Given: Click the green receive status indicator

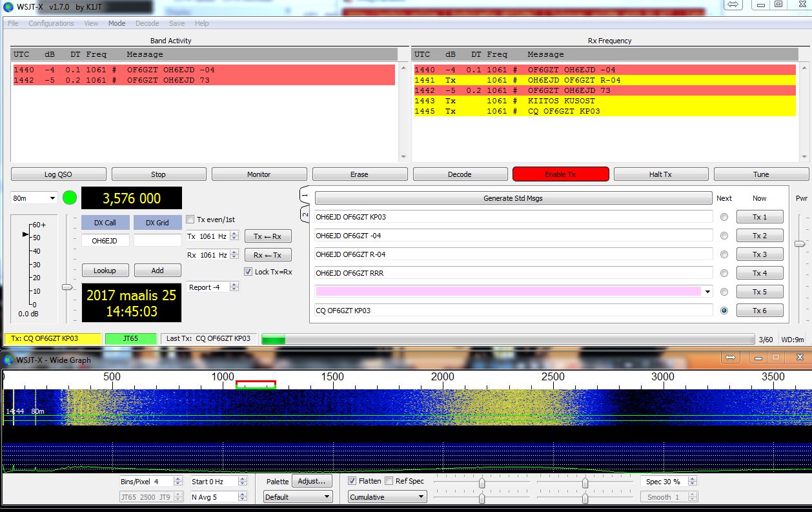Looking at the screenshot, I should click(x=70, y=198).
